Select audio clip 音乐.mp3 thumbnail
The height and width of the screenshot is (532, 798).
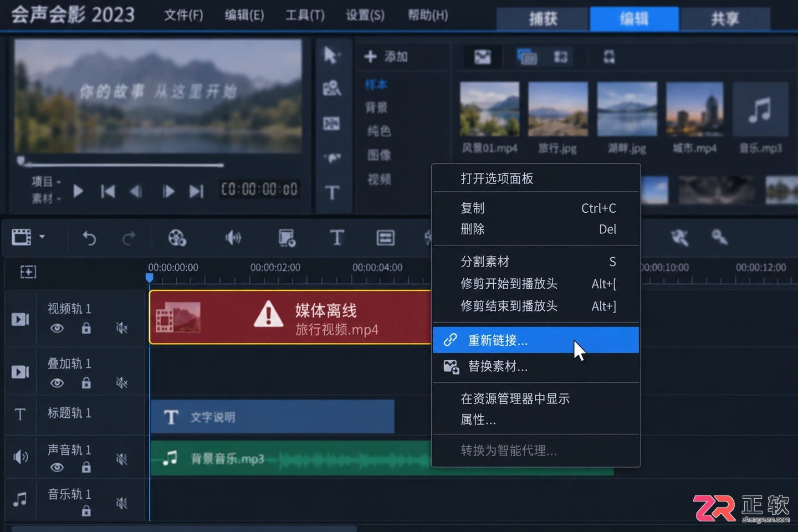coord(760,109)
